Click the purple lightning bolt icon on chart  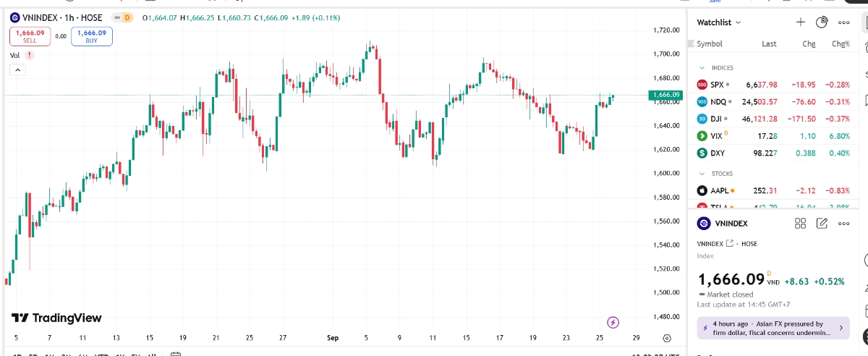pos(613,322)
